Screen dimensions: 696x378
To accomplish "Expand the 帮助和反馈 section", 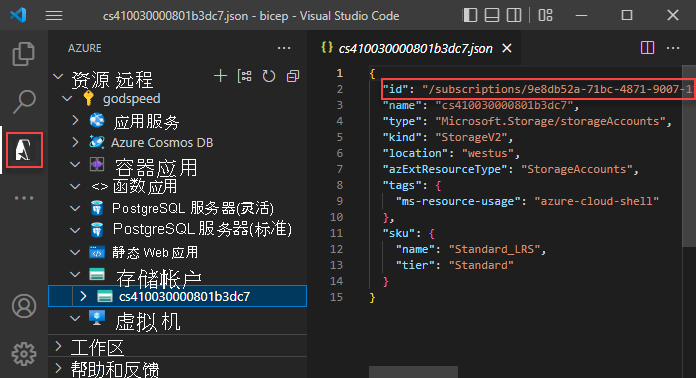I will 58,367.
